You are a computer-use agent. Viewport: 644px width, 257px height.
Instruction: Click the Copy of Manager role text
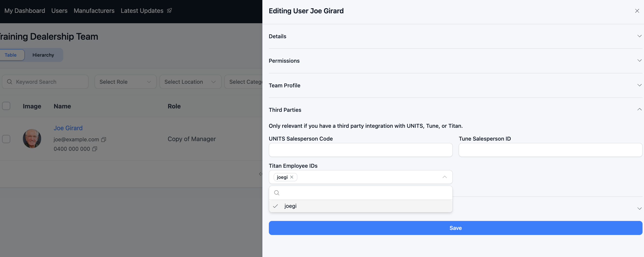tap(192, 139)
